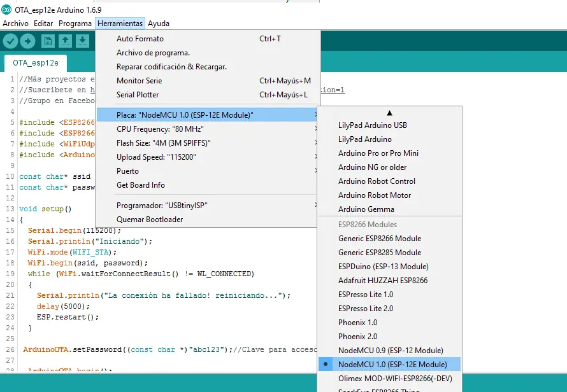Choose Reparar codificación & Recargar
The width and height of the screenshot is (567, 392).
click(206, 67)
